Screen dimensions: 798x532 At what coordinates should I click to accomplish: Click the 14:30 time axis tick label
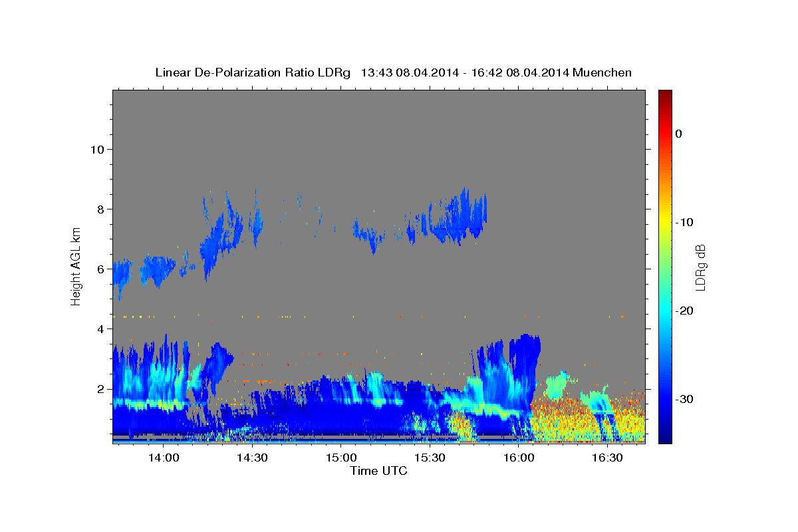pyautogui.click(x=252, y=458)
